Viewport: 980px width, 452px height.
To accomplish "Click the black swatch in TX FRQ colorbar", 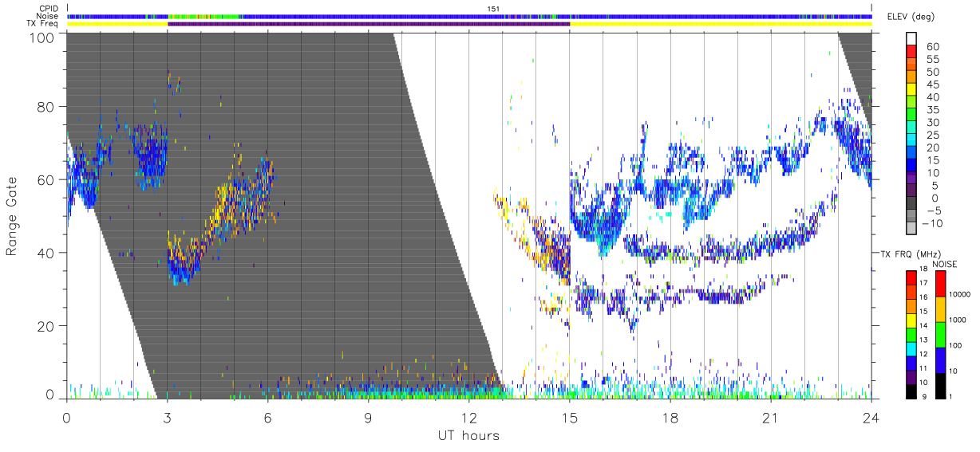I will tap(911, 391).
